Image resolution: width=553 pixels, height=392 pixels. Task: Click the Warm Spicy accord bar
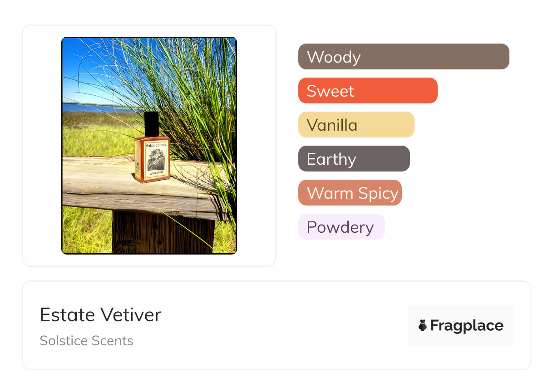point(350,193)
